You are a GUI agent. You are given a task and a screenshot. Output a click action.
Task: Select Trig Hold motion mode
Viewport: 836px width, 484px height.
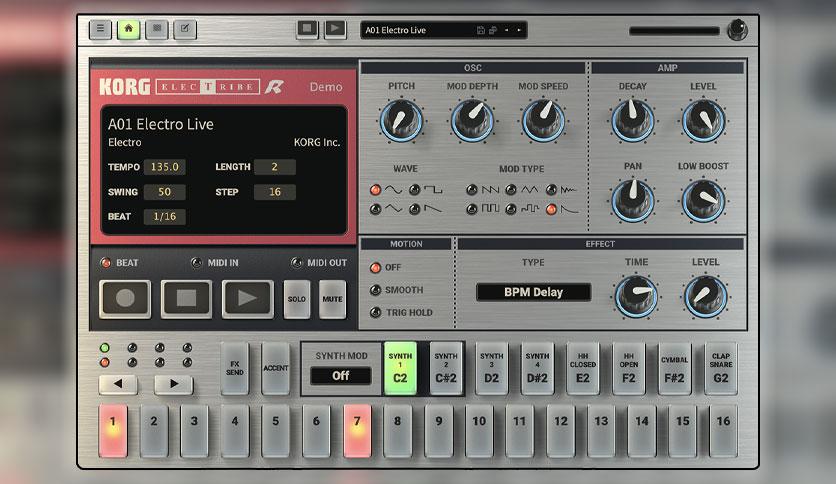(x=401, y=312)
